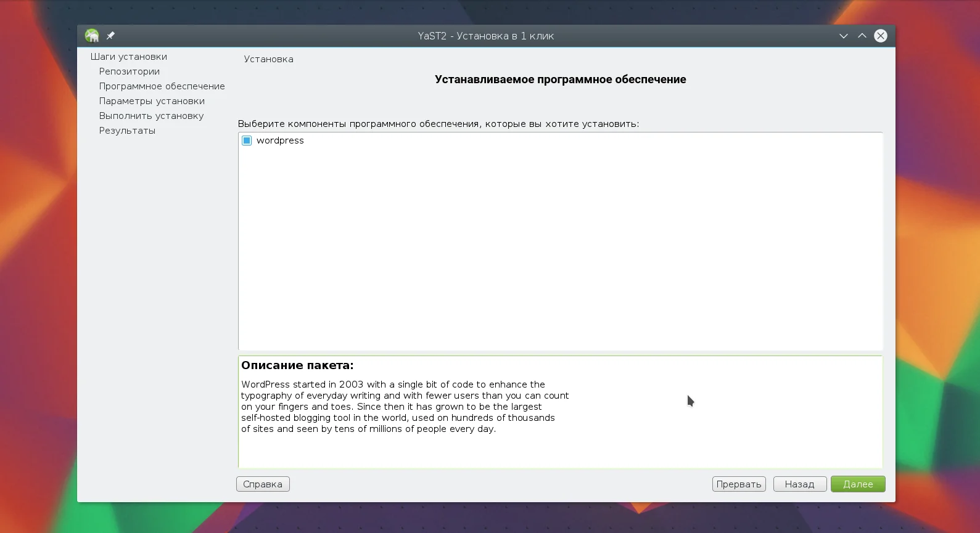980x533 pixels.
Task: Close the YaST2 window
Action: point(881,36)
